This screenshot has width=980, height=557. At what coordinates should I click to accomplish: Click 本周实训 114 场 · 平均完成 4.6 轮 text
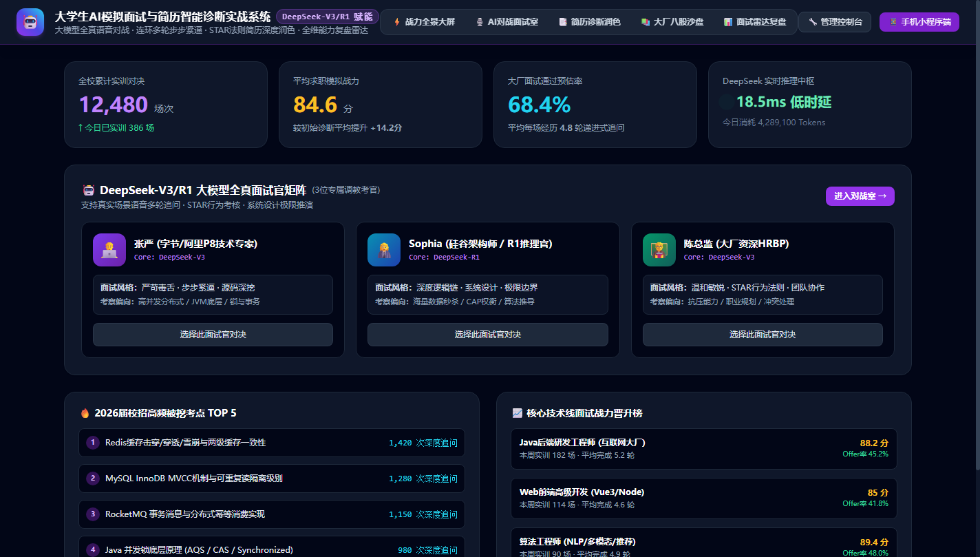577,505
